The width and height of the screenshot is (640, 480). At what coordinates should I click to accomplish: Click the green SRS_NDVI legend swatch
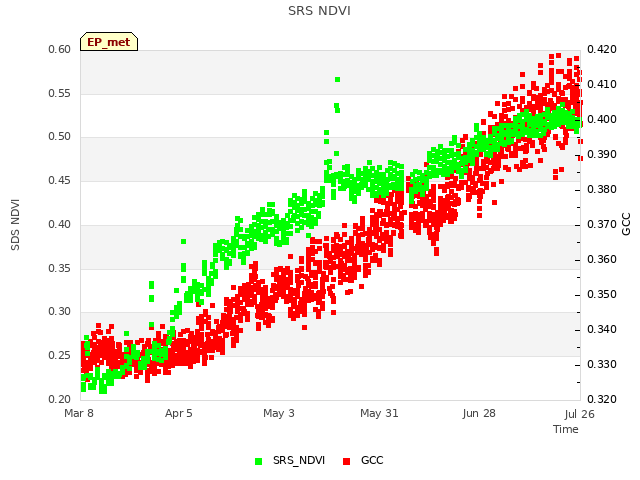click(258, 461)
